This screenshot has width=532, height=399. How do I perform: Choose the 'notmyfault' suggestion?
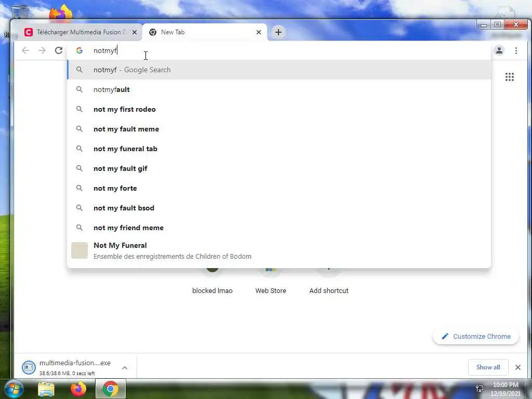279,89
